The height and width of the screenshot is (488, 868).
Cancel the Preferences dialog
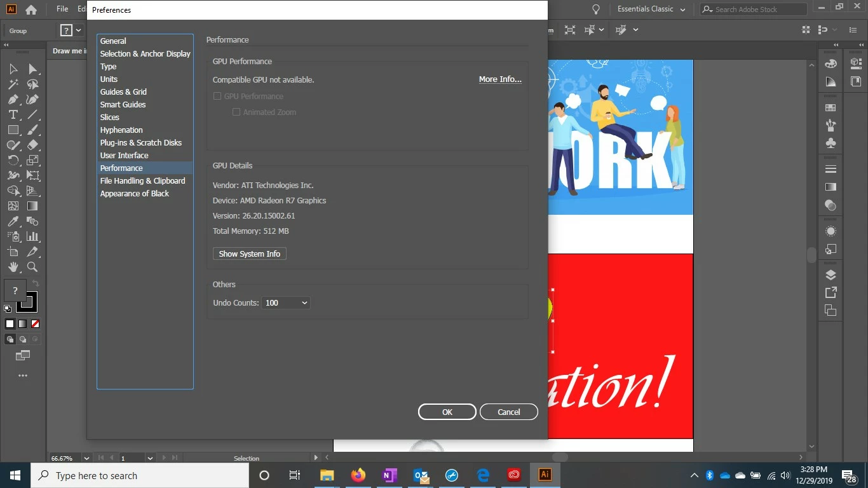(x=509, y=412)
